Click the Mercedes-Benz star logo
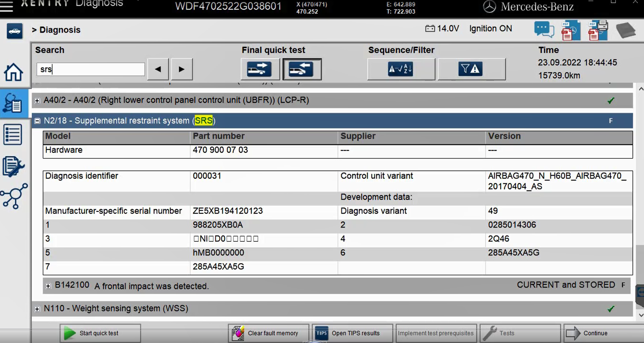This screenshot has width=644, height=343. click(489, 7)
